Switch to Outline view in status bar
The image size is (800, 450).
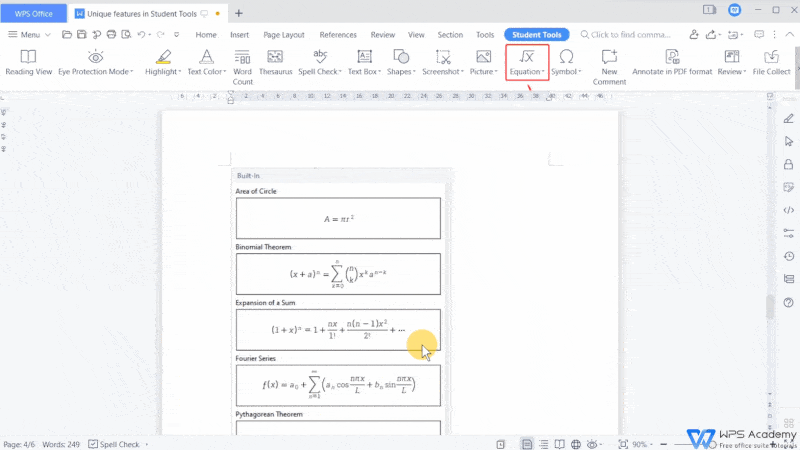pyautogui.click(x=543, y=444)
